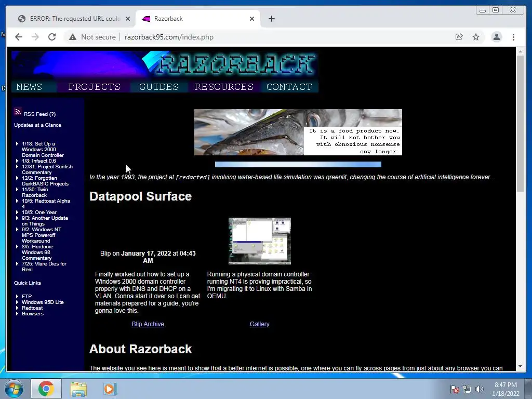The image size is (532, 399).
Task: Click the gallery screenshot thumbnail
Action: (260, 241)
